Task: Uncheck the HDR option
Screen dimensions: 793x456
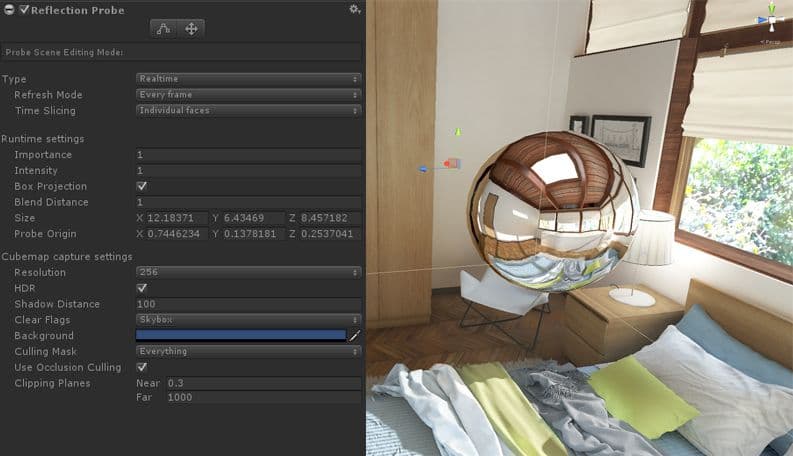Action: (x=141, y=288)
